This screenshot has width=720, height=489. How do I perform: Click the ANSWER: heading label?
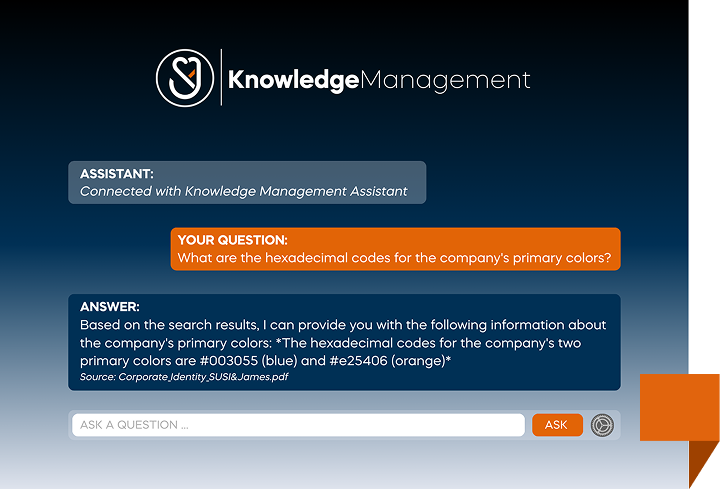point(110,307)
